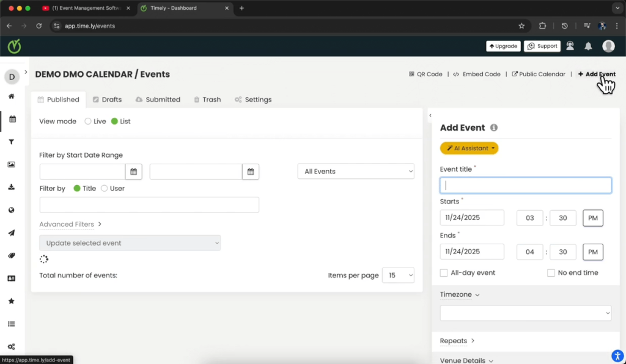The height and width of the screenshot is (364, 626).
Task: Click the import download icon in the sidebar
Action: click(x=11, y=187)
